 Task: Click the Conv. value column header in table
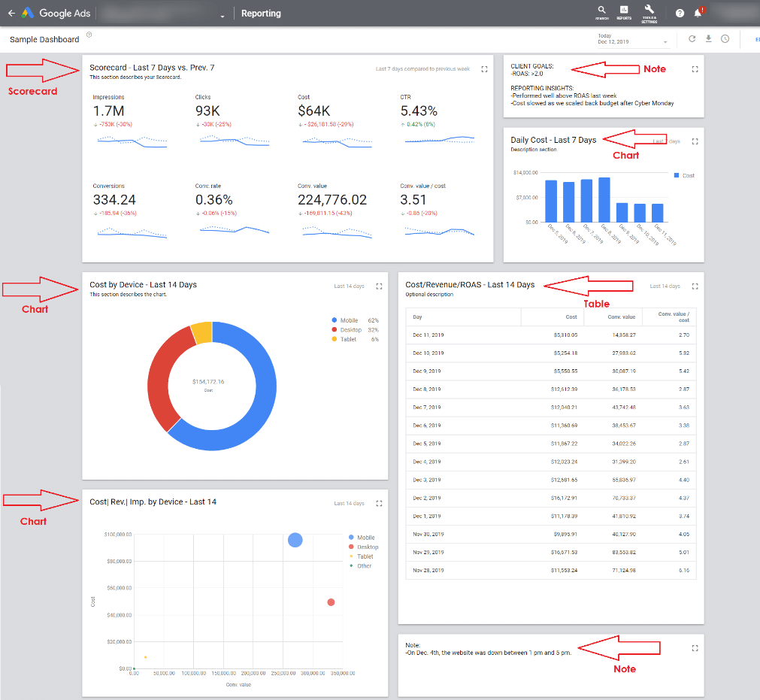pyautogui.click(x=621, y=317)
